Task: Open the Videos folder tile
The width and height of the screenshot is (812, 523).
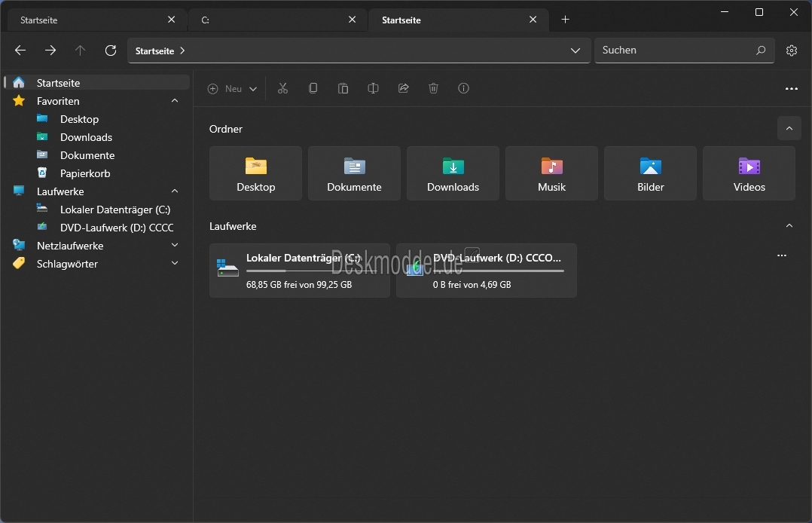Action: click(749, 173)
